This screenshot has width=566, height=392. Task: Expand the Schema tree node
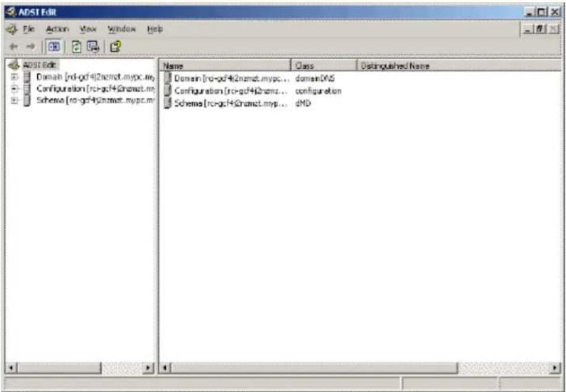click(x=14, y=100)
